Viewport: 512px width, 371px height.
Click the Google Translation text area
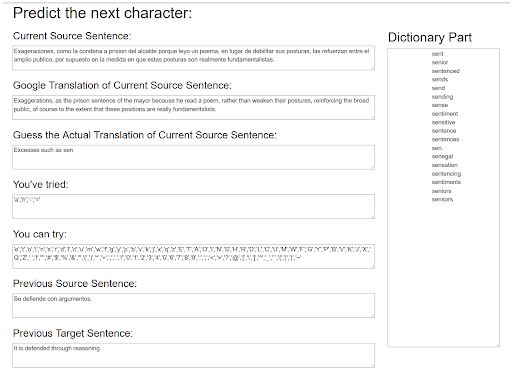193,107
